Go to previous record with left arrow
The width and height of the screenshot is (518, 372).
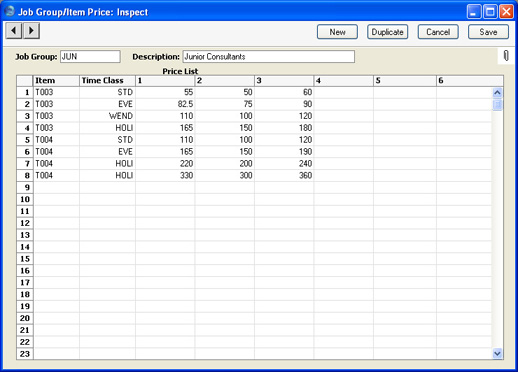[14, 31]
